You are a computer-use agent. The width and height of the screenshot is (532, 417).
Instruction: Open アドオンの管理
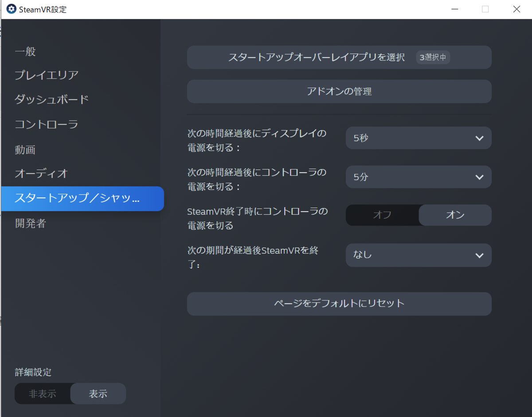[339, 91]
